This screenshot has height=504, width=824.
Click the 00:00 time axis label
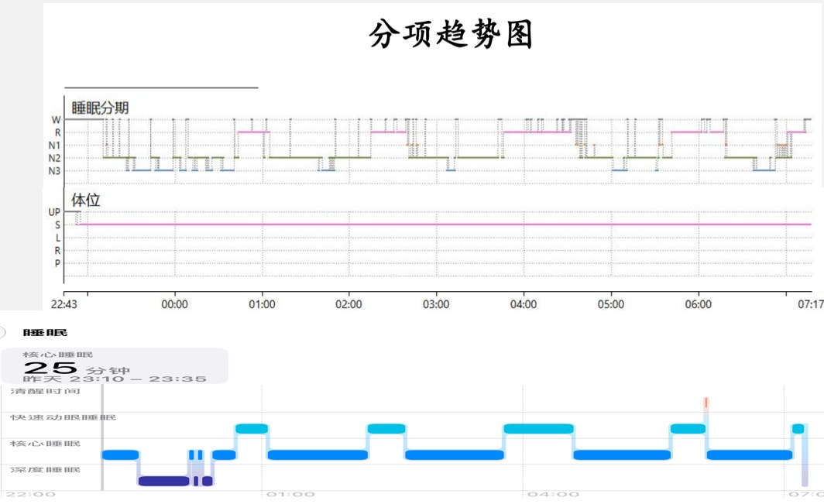[174, 304]
